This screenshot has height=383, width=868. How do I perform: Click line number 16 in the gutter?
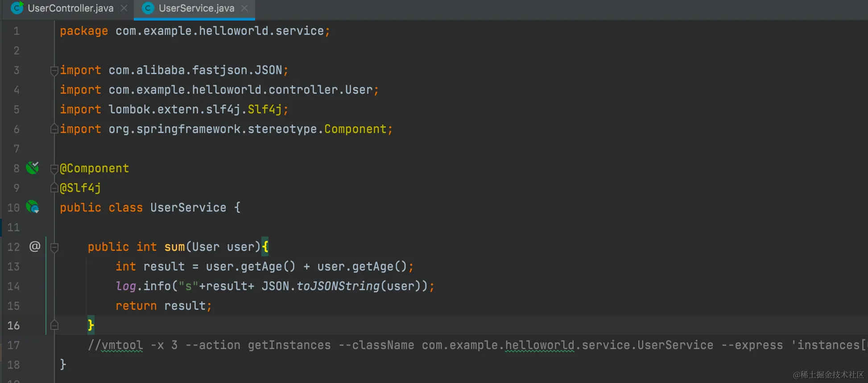coord(13,325)
